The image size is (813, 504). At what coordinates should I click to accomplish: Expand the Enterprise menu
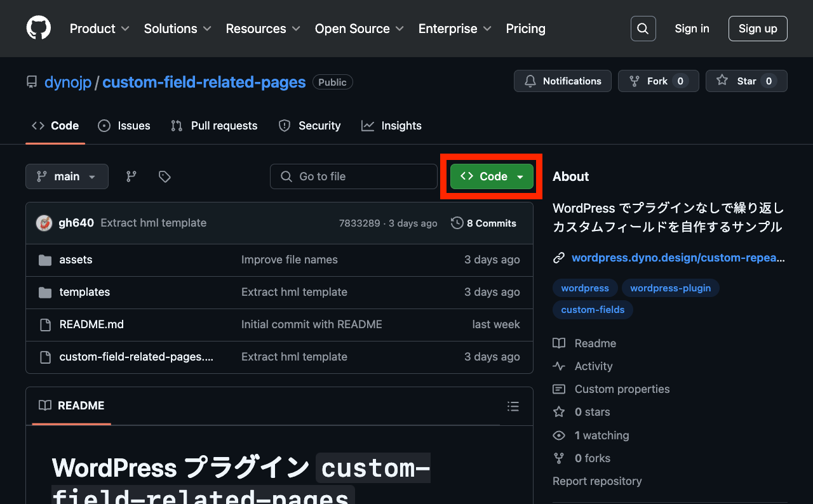click(455, 29)
